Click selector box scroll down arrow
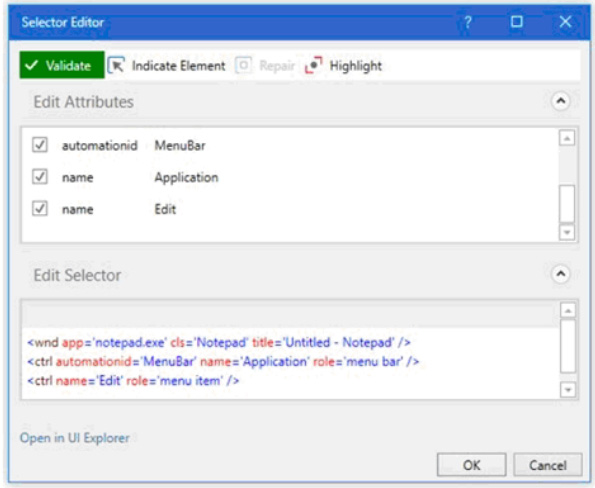 point(568,389)
